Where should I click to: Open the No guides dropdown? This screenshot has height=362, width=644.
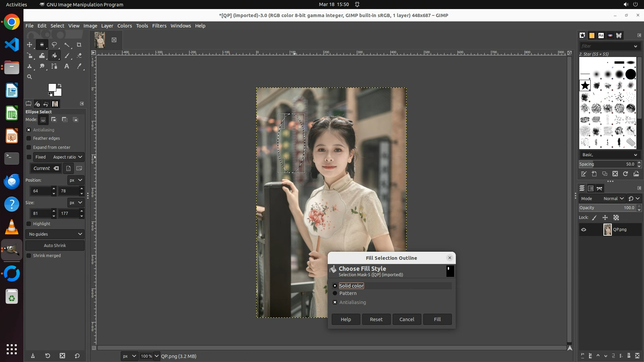55,234
